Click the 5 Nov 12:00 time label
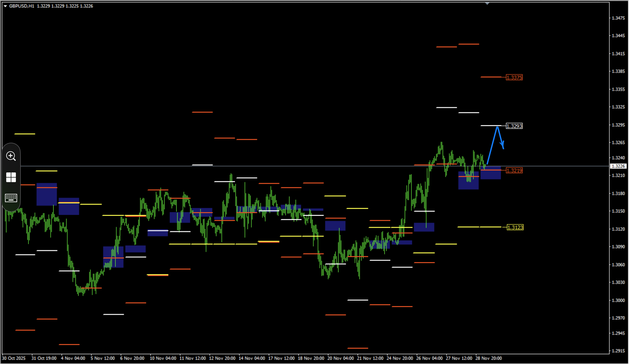Screen dimensions: 629x364 pyautogui.click(x=103, y=358)
